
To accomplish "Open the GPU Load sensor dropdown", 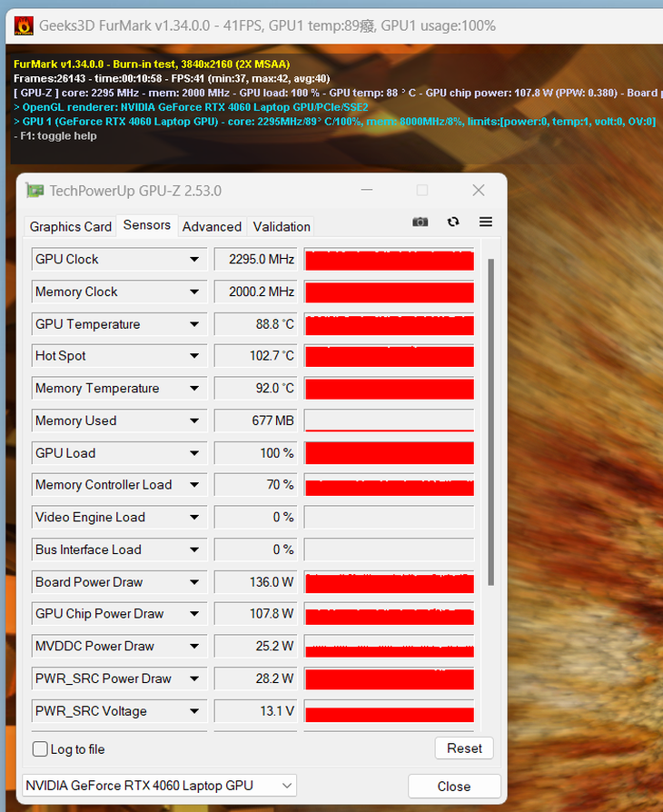I will pos(194,453).
